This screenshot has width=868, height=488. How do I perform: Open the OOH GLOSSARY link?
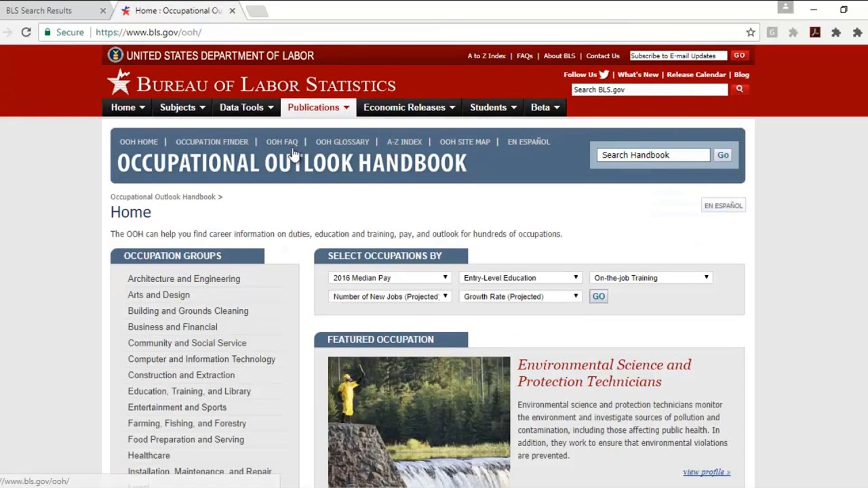(342, 142)
